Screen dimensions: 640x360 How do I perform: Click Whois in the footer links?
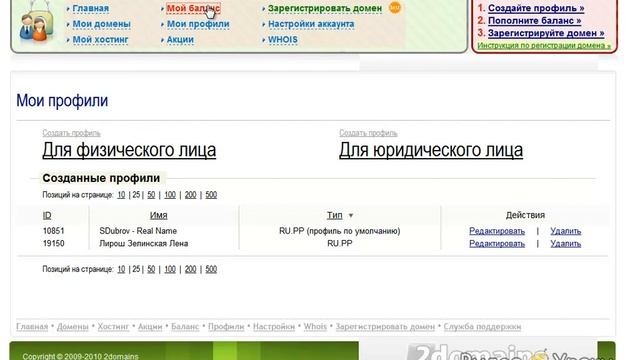point(315,327)
